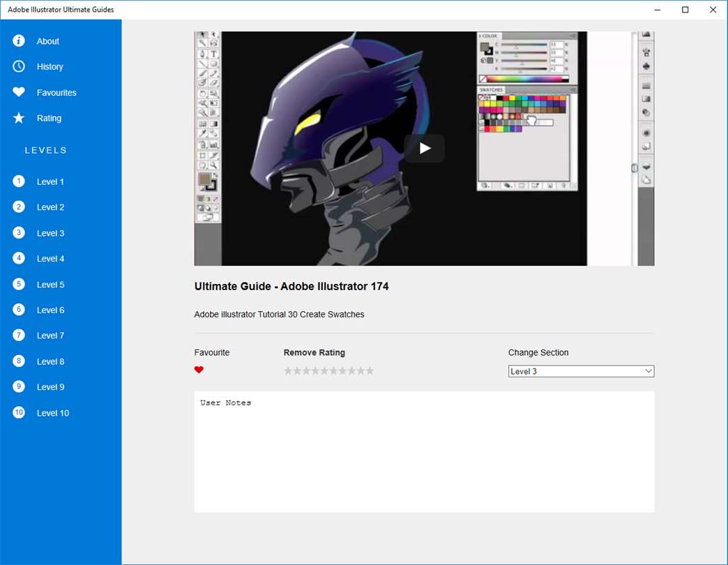Click the circled number 9 icon
The height and width of the screenshot is (565, 728).
point(19,386)
